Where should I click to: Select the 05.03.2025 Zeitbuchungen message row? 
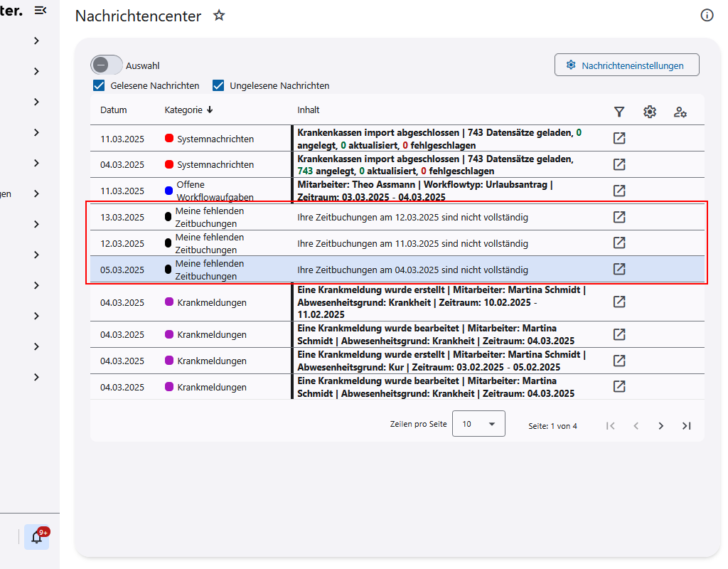[x=412, y=270]
